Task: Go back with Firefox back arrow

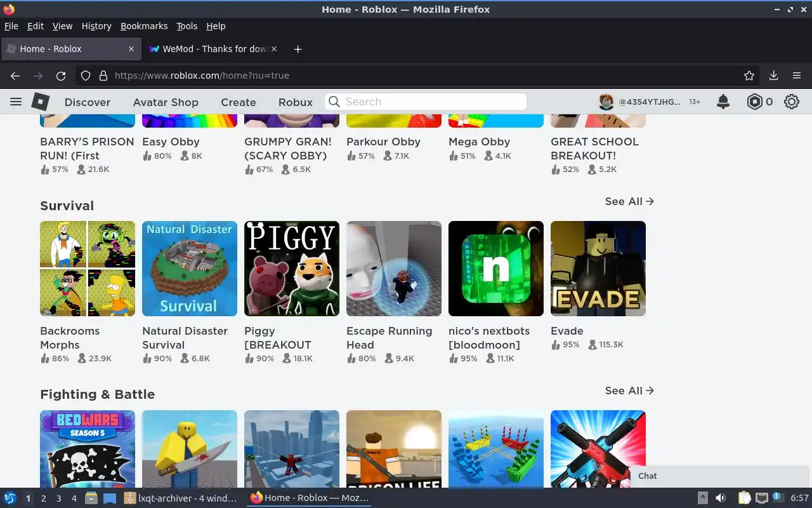Action: 15,76
